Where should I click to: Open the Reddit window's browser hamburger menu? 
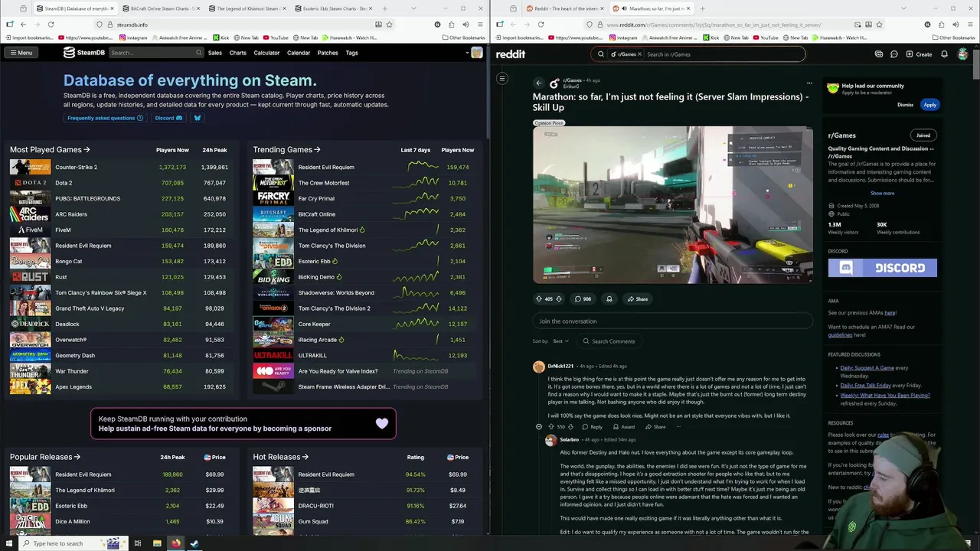pos(970,24)
